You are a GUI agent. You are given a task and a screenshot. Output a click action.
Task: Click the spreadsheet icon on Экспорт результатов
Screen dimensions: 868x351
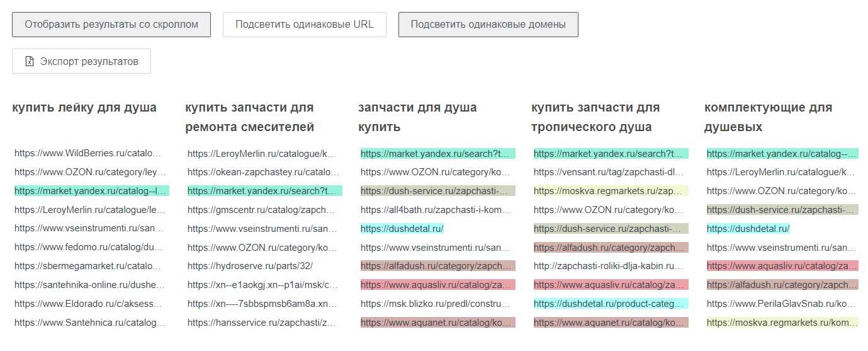coord(29,61)
